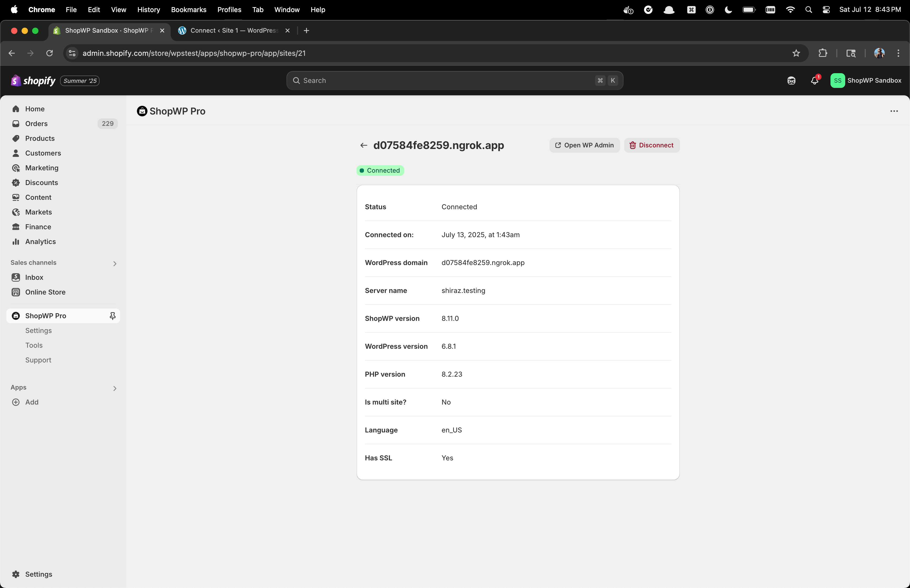910x588 pixels.
Task: Click the browser address bar URL
Action: point(194,53)
